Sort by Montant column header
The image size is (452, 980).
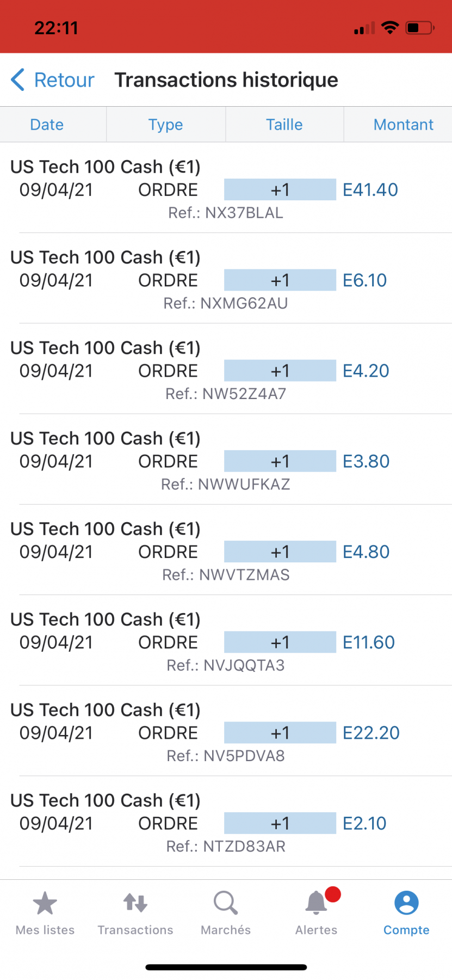click(x=404, y=125)
